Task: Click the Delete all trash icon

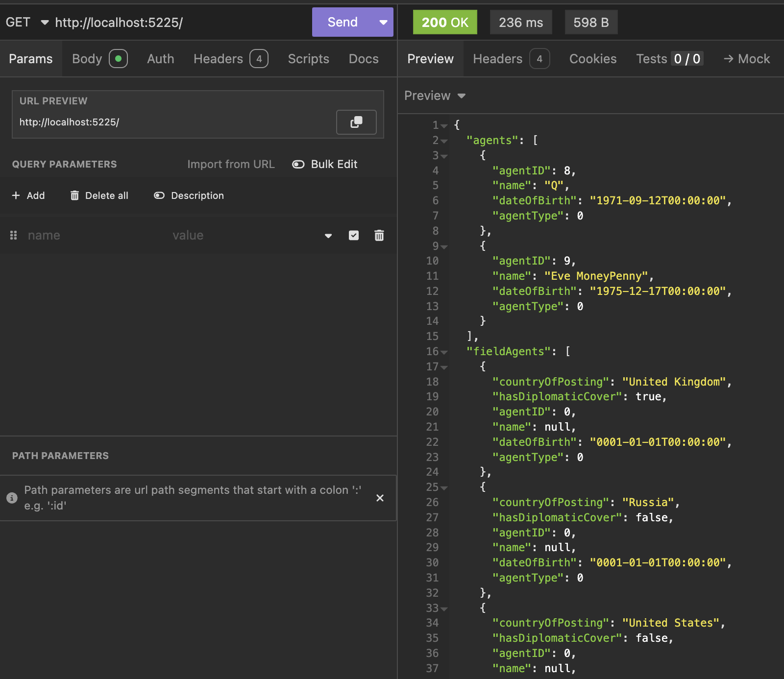Action: (x=74, y=195)
